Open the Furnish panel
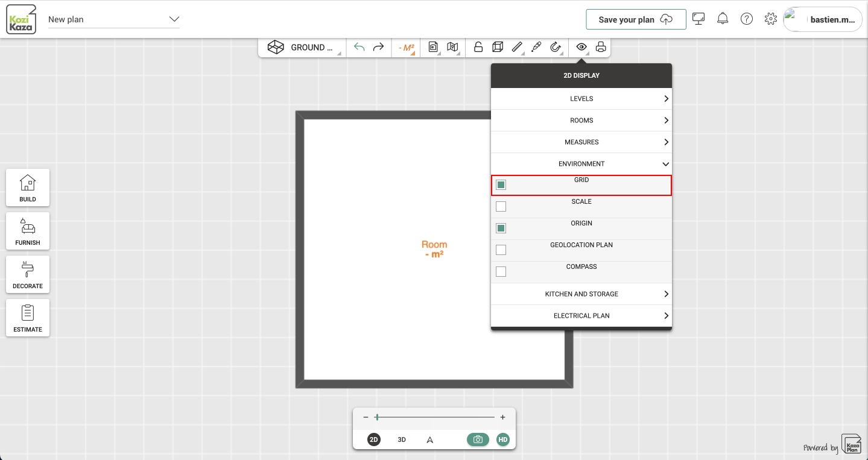868x460 pixels. [x=28, y=231]
